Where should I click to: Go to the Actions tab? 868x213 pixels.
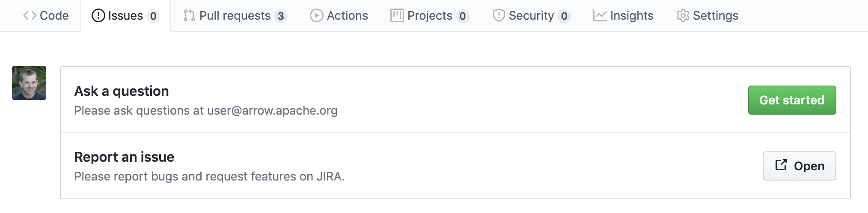click(339, 16)
